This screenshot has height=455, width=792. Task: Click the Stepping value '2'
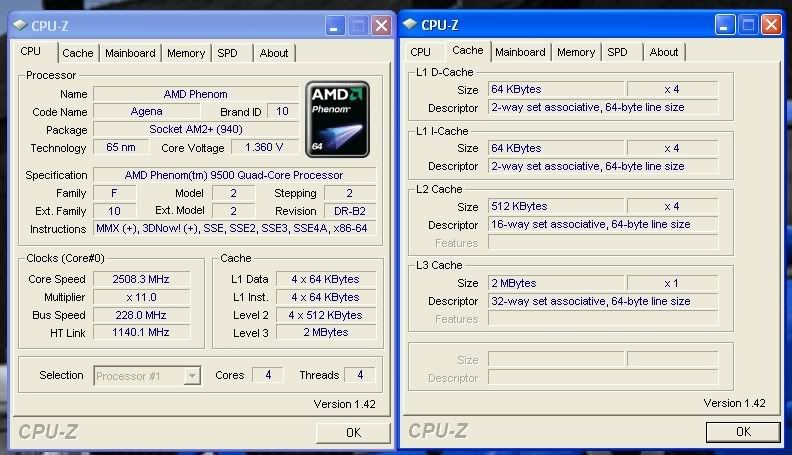point(350,193)
